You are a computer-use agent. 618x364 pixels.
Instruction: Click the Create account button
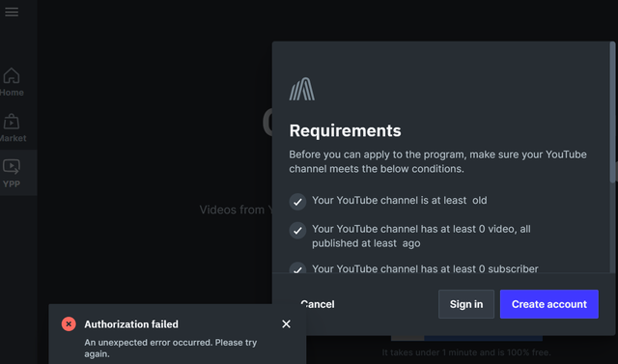click(549, 304)
